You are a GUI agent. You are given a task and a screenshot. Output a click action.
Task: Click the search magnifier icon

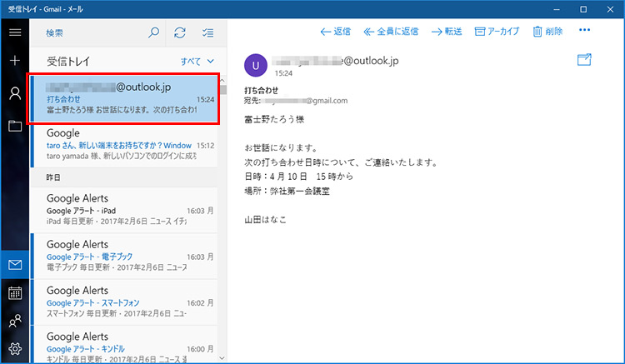pos(153,33)
